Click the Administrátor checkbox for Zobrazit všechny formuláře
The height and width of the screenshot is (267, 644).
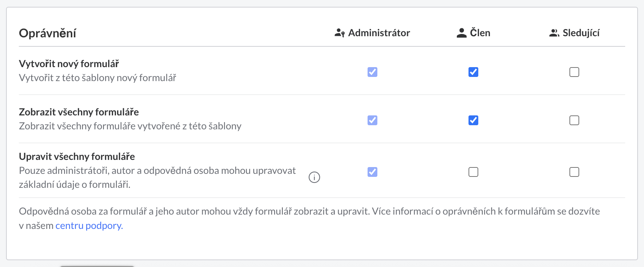(x=372, y=120)
